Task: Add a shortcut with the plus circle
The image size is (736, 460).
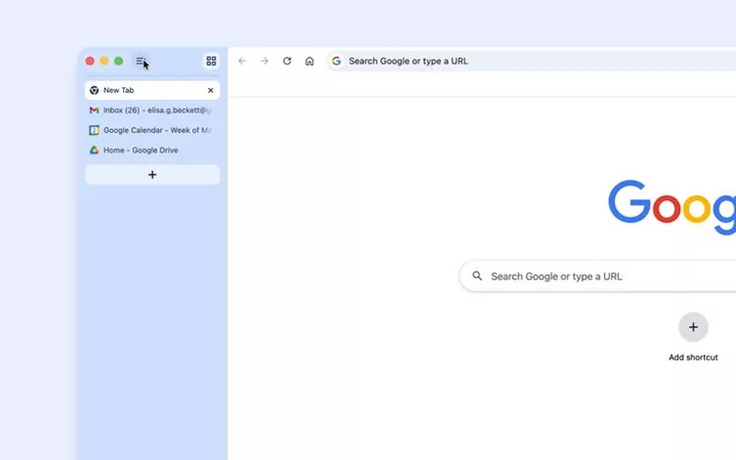Action: click(693, 327)
